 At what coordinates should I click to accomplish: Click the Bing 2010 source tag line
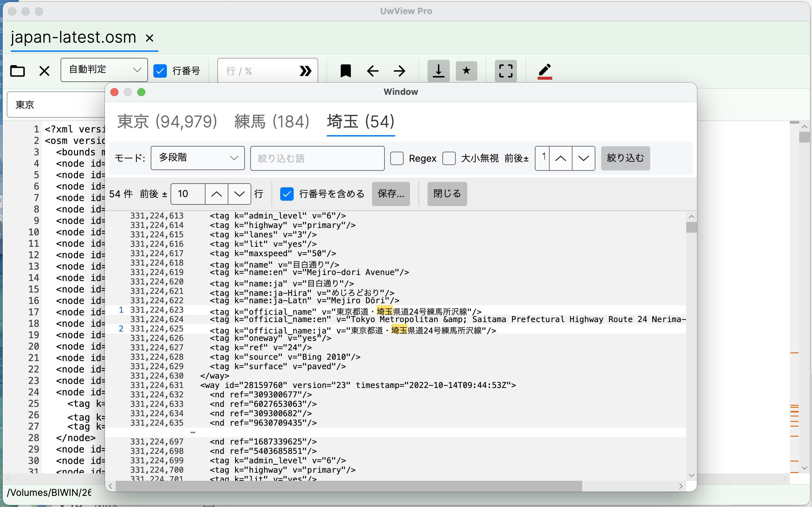tap(396, 357)
